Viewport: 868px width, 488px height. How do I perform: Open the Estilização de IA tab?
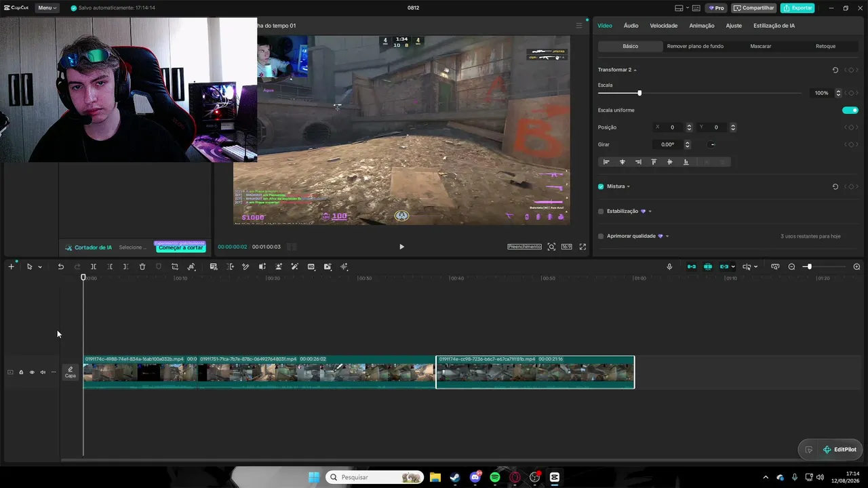coord(774,26)
